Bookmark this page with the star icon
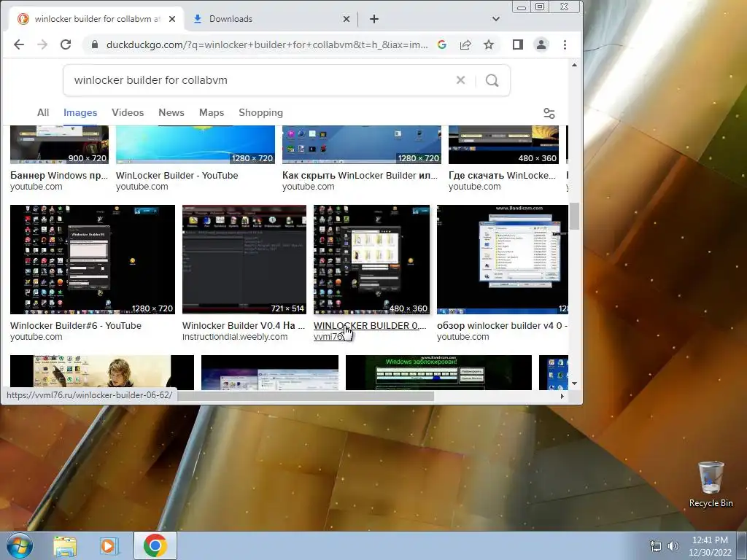The image size is (747, 560). pyautogui.click(x=489, y=44)
